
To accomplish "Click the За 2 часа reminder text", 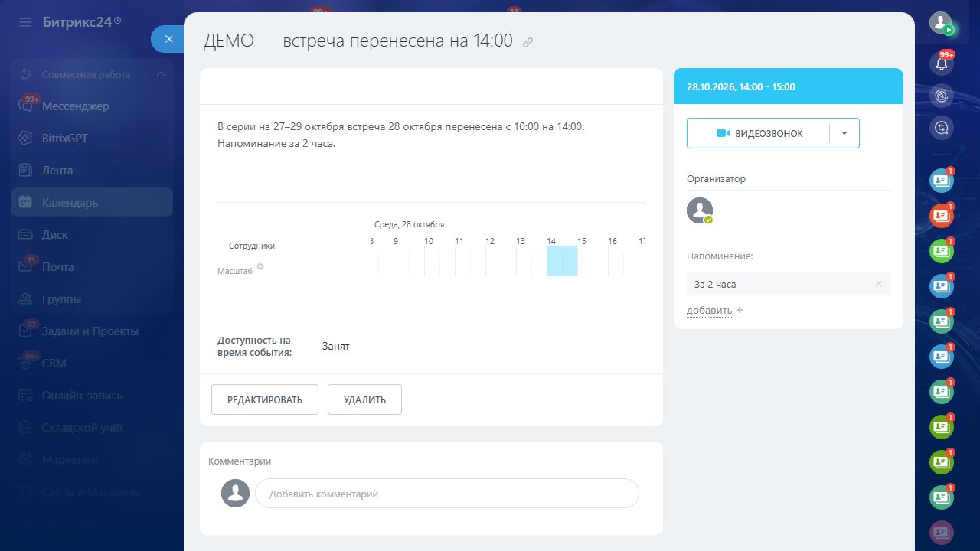I will [x=715, y=284].
